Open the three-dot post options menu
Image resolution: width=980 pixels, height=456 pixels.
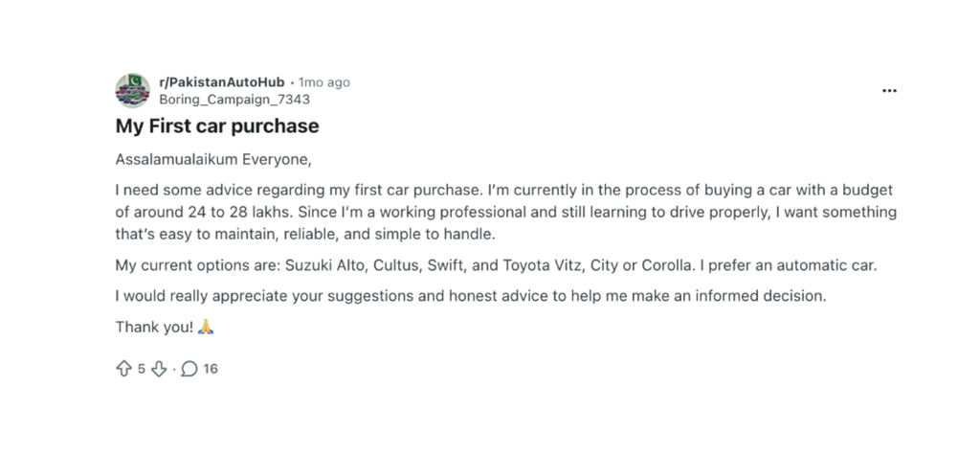(889, 91)
